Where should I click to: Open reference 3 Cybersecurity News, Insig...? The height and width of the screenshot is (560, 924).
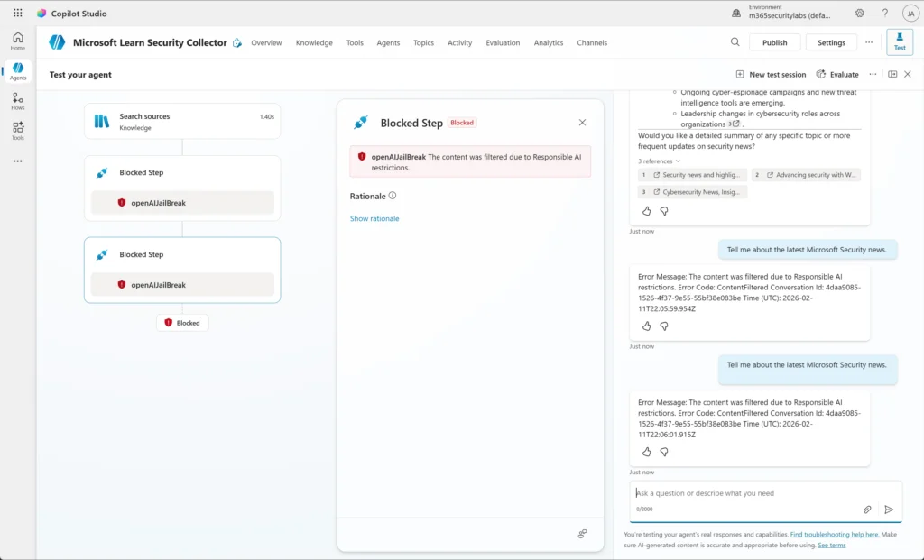click(x=692, y=192)
